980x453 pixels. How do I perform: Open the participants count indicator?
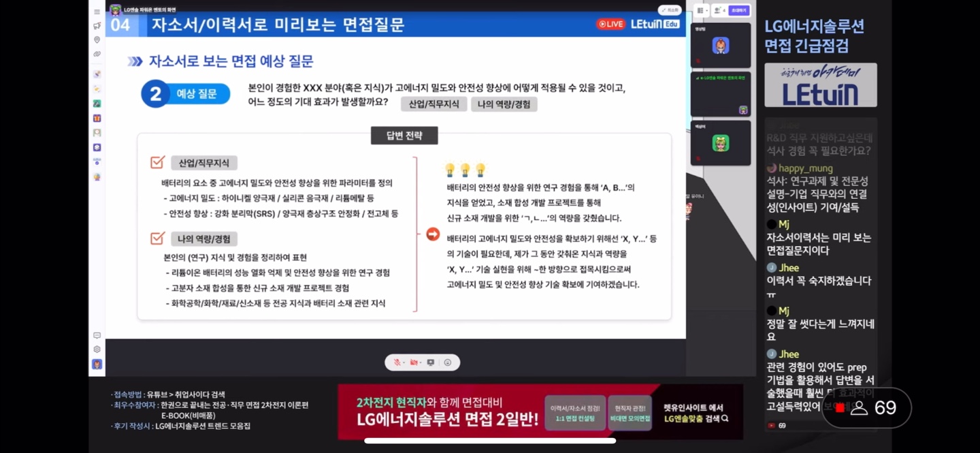coord(720,10)
